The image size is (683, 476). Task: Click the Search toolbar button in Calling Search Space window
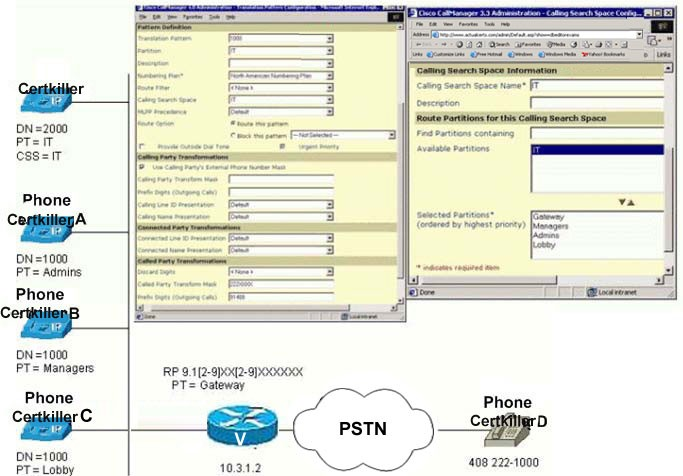click(499, 44)
